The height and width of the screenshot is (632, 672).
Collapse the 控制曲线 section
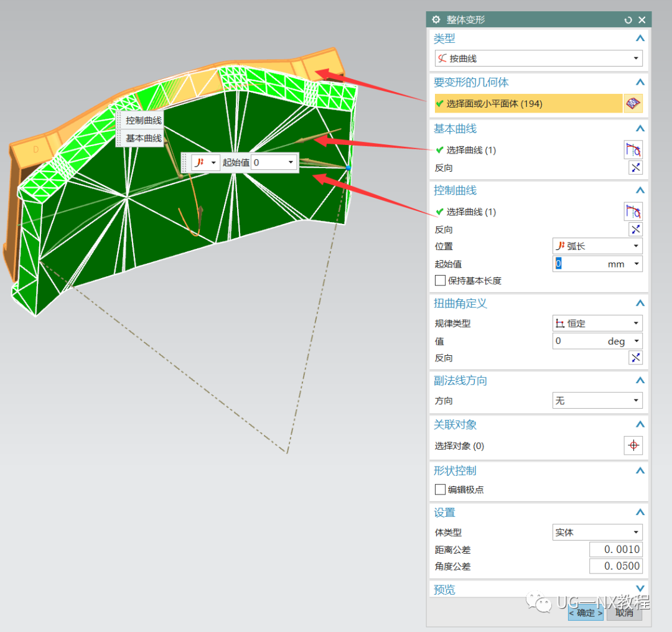(x=640, y=190)
